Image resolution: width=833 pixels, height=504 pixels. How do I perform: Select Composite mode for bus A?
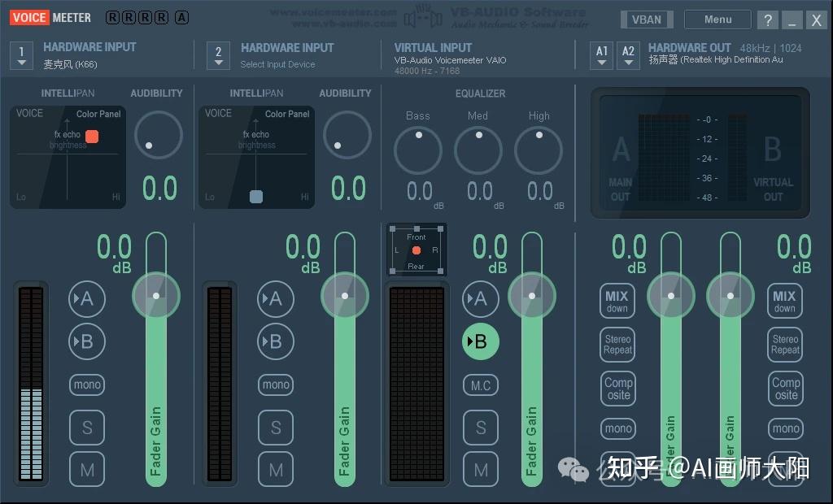(x=618, y=389)
